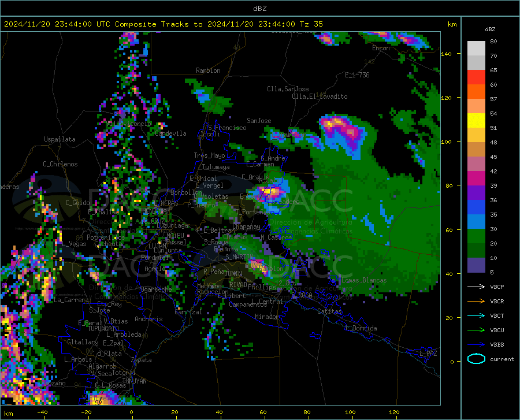Click the green 30 dBZ color swatch

(476, 236)
